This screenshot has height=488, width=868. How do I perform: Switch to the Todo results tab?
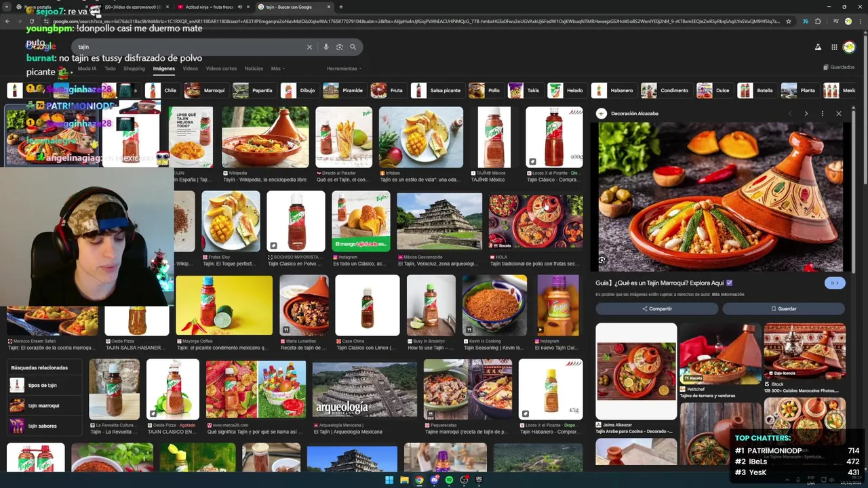pos(110,68)
